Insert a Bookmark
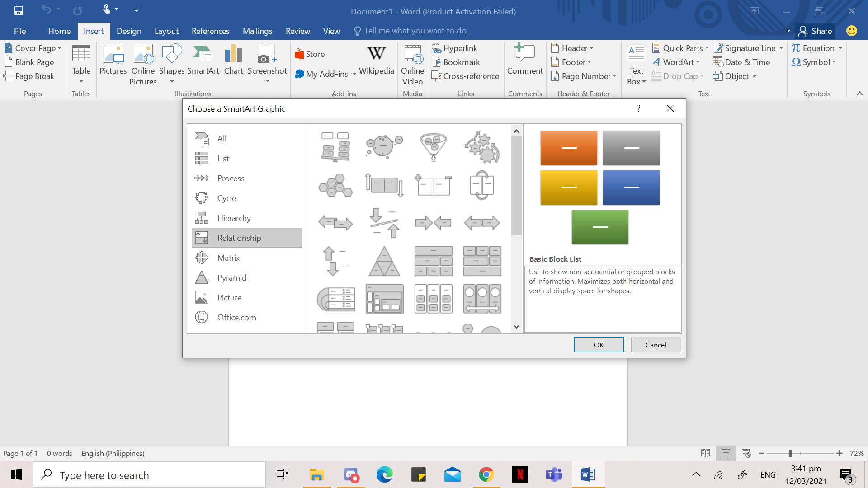The image size is (868, 488). (456, 62)
